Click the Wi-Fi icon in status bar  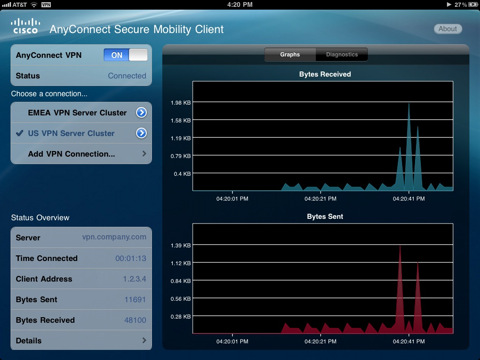[x=34, y=4]
